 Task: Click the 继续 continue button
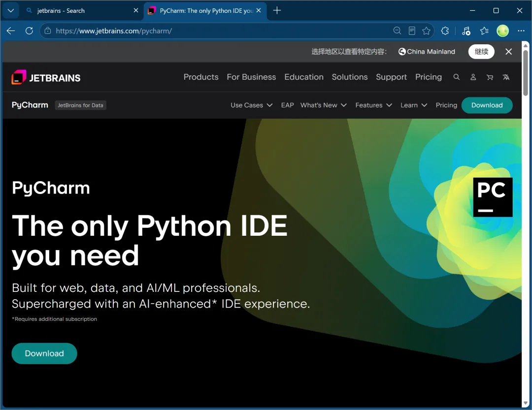pyautogui.click(x=481, y=52)
